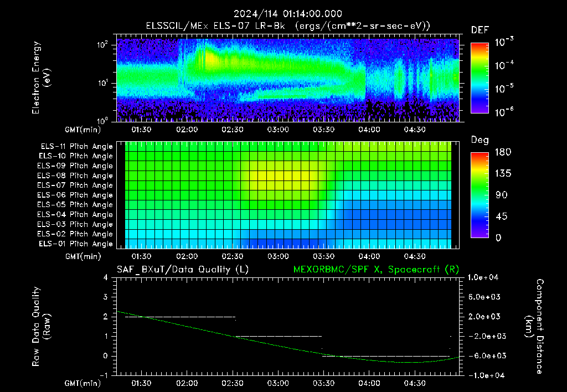Click the 03:30 tick under the pitch angle panel
Screen dimensions: 567x392
(x=323, y=256)
